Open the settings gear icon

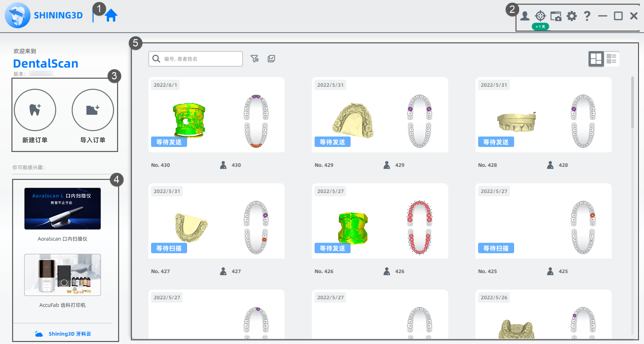[572, 16]
